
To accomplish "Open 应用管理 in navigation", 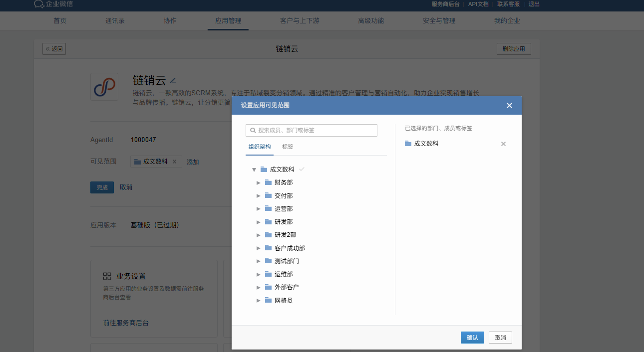I will point(228,21).
